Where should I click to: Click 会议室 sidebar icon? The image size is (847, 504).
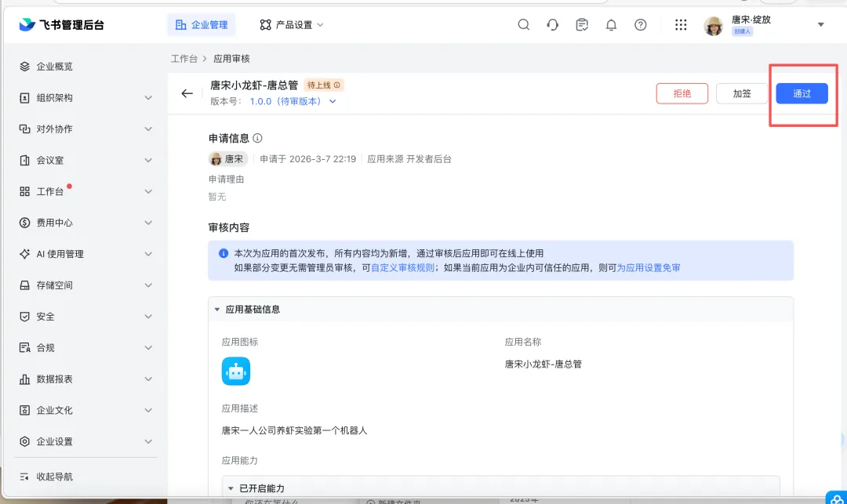pyautogui.click(x=24, y=160)
